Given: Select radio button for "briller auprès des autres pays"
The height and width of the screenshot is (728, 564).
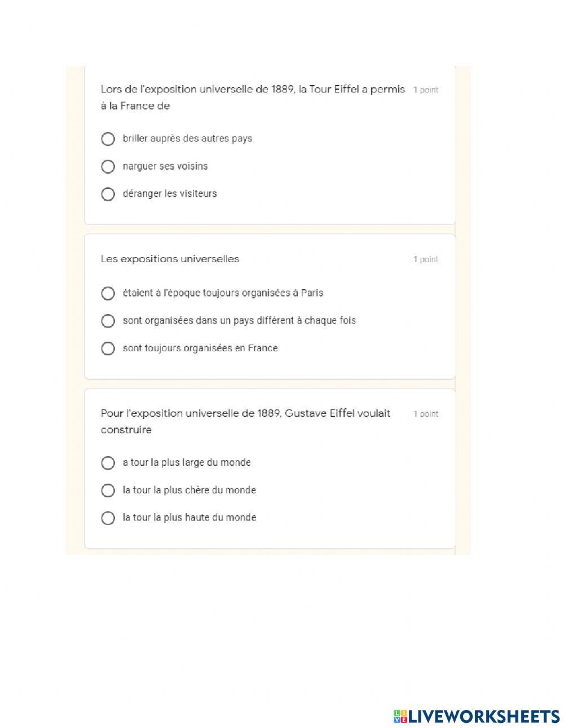Looking at the screenshot, I should pos(108,139).
